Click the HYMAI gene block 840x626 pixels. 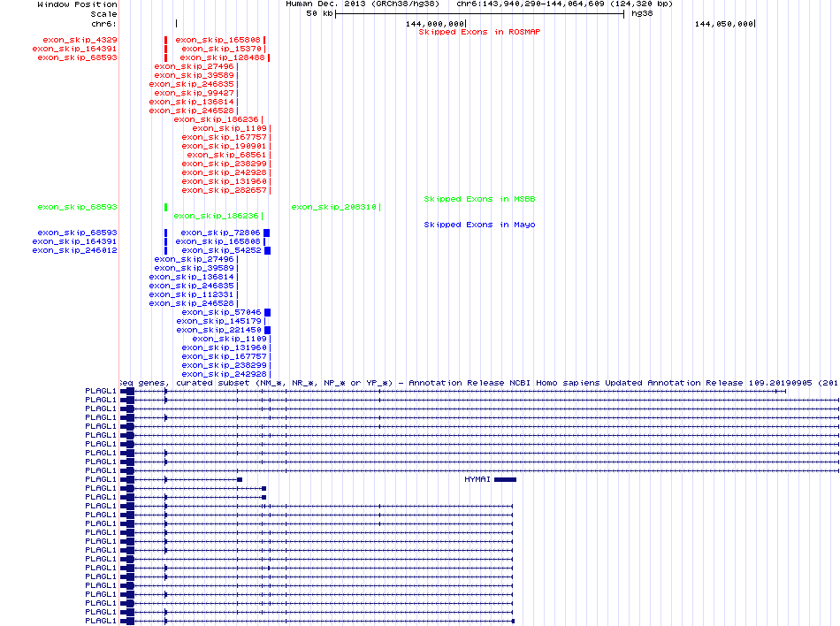(x=505, y=479)
